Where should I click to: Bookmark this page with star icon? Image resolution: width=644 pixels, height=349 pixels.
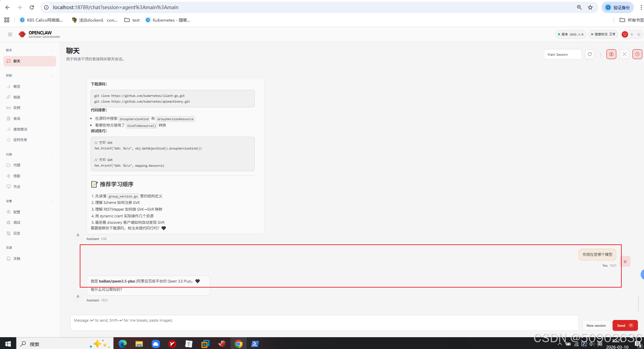590,7
